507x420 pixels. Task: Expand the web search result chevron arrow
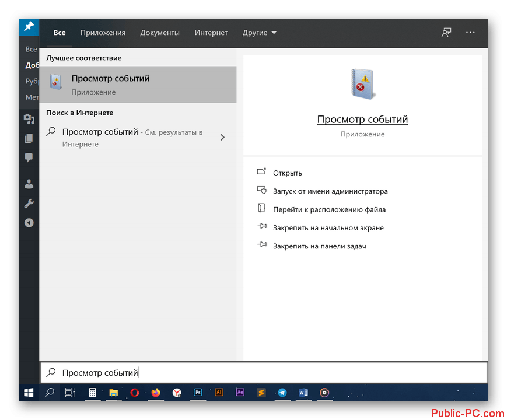pyautogui.click(x=222, y=138)
